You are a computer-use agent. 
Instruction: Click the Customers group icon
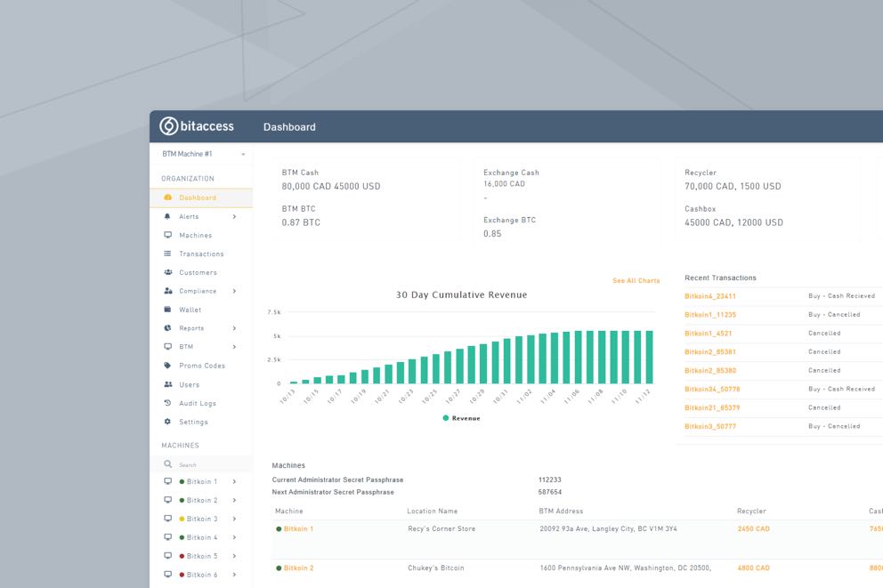pos(167,272)
